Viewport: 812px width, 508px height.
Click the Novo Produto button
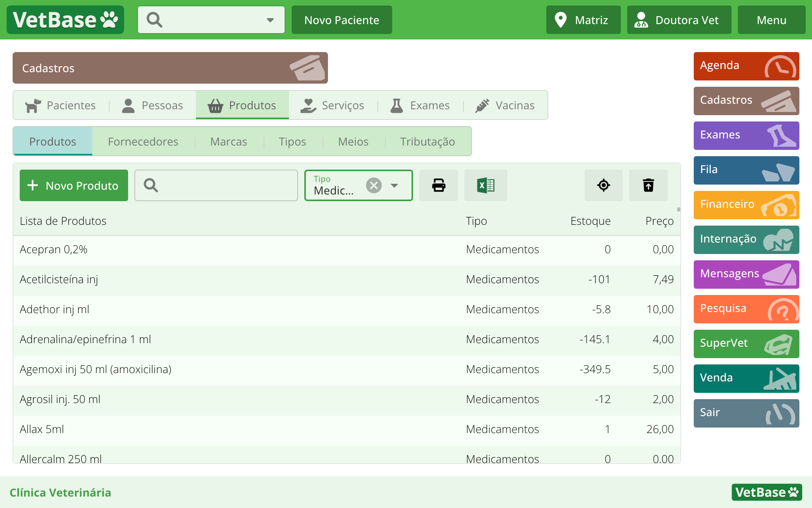[x=74, y=185]
